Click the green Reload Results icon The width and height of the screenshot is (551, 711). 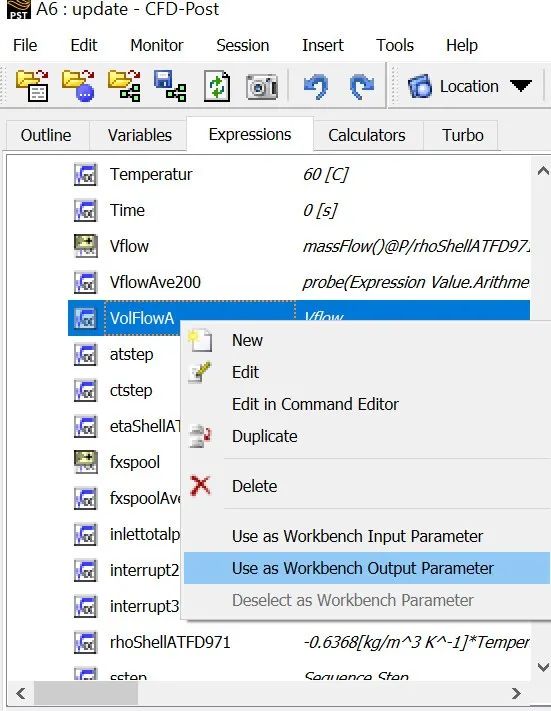[x=216, y=85]
